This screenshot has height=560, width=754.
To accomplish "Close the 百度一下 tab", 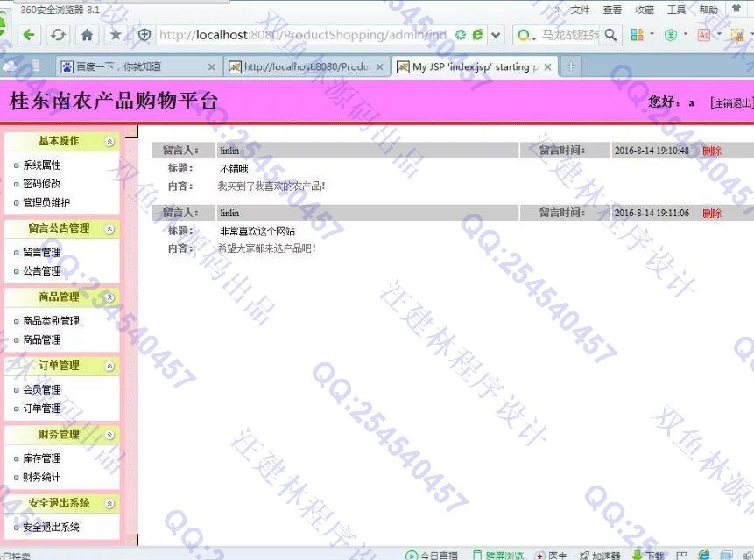I will click(x=212, y=67).
